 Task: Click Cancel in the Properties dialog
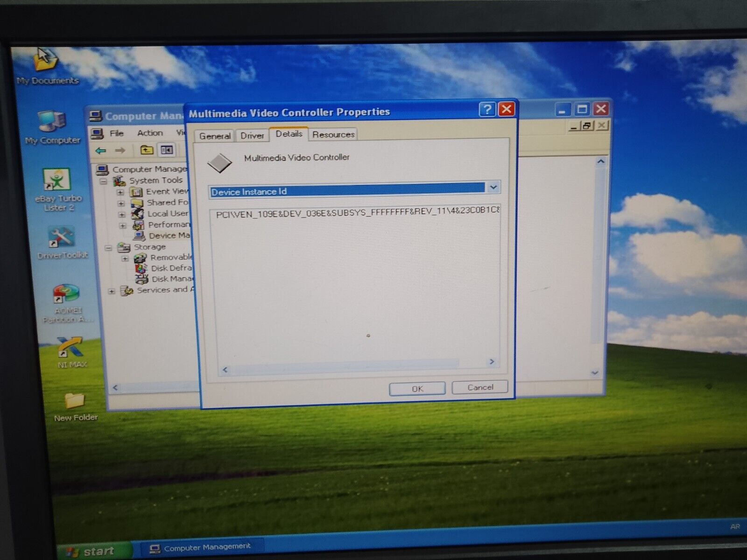pyautogui.click(x=480, y=387)
